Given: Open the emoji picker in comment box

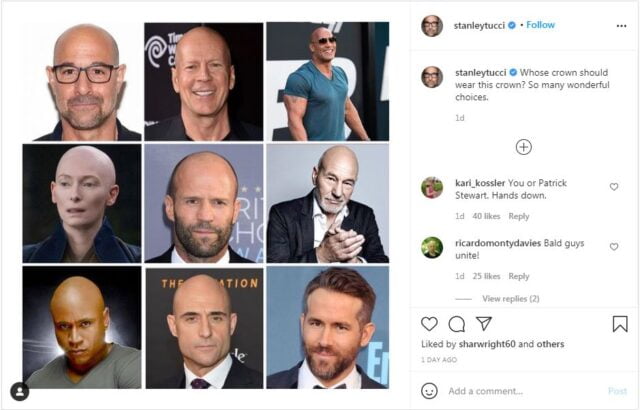Looking at the screenshot, I should pyautogui.click(x=430, y=390).
